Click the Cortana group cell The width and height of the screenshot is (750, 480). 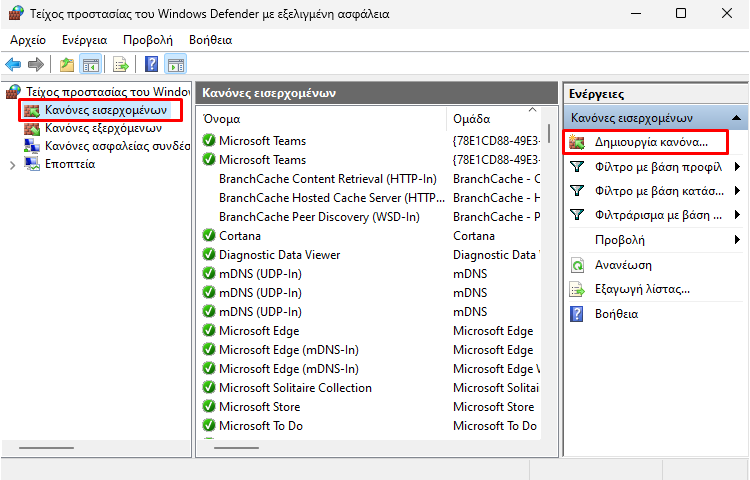[474, 236]
